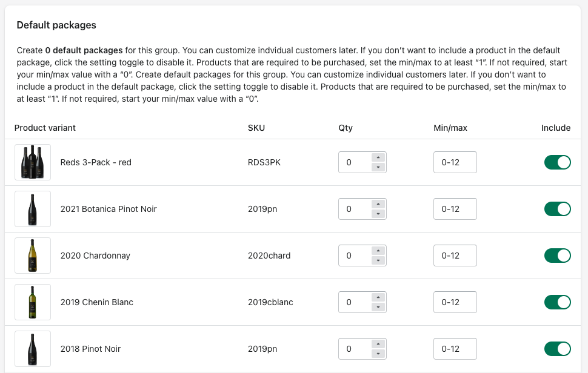Toggle the 2018 Pinot Noir Include switch

pos(557,349)
